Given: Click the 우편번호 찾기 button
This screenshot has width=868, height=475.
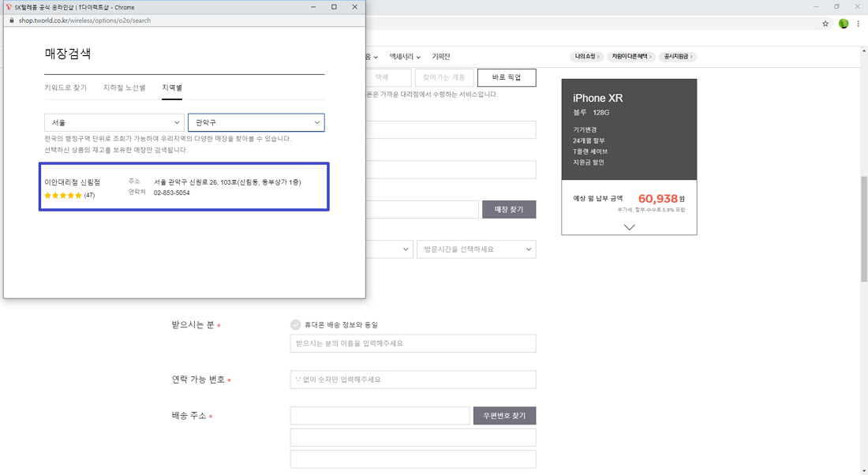Looking at the screenshot, I should [504, 416].
